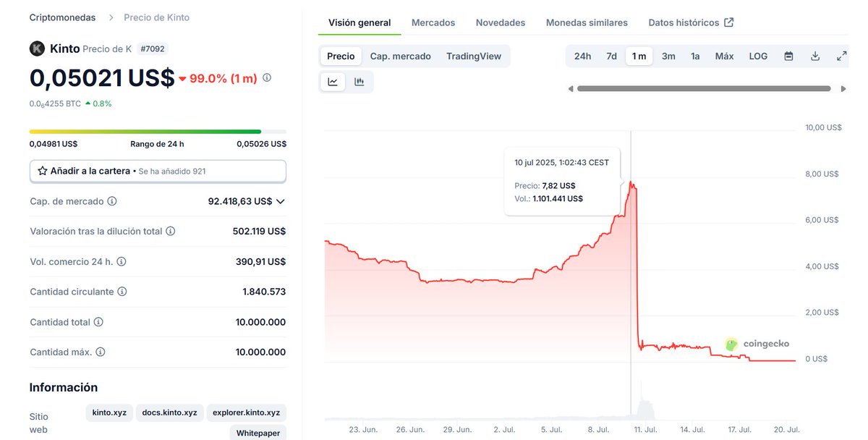Set chart range to 1a
The height and width of the screenshot is (440, 868).
click(695, 56)
